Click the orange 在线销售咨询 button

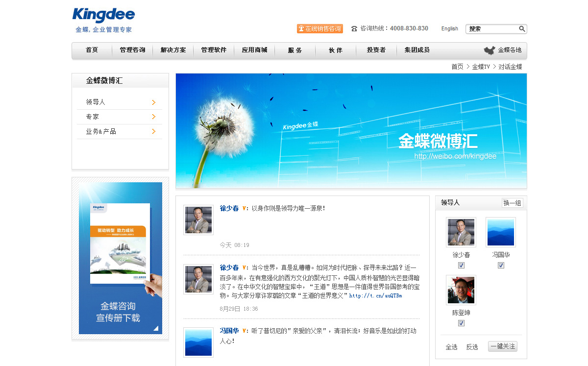point(320,29)
